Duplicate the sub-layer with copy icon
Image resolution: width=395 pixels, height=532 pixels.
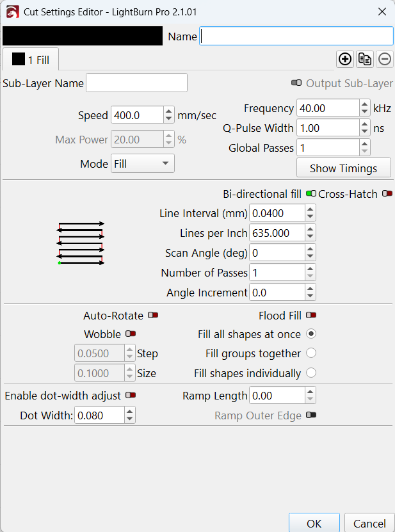coord(365,60)
